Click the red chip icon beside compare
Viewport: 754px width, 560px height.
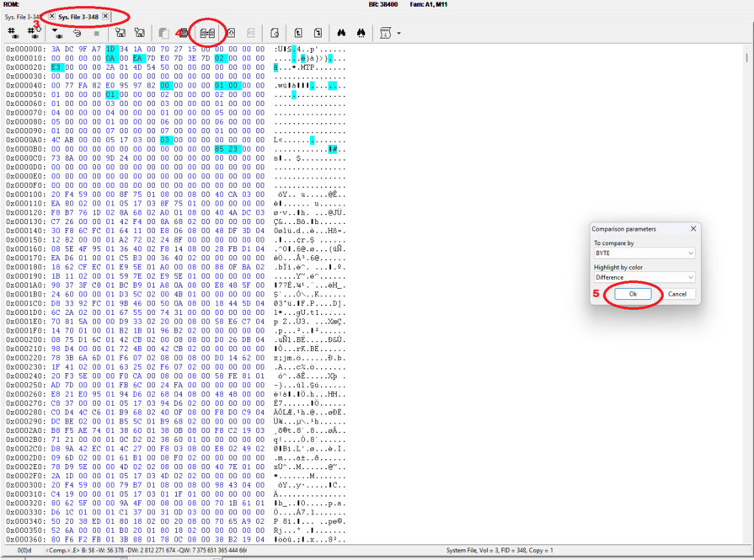pyautogui.click(x=182, y=33)
